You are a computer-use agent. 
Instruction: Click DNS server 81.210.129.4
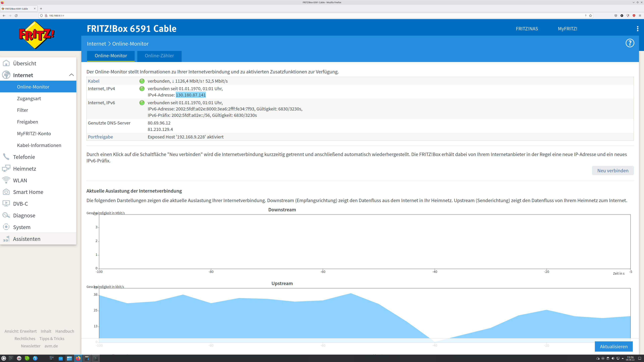click(x=160, y=129)
